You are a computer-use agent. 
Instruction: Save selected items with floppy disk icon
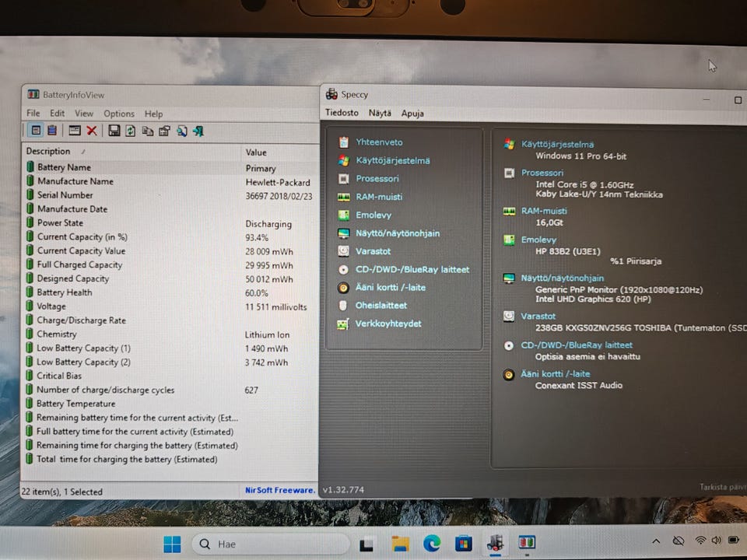tap(114, 131)
